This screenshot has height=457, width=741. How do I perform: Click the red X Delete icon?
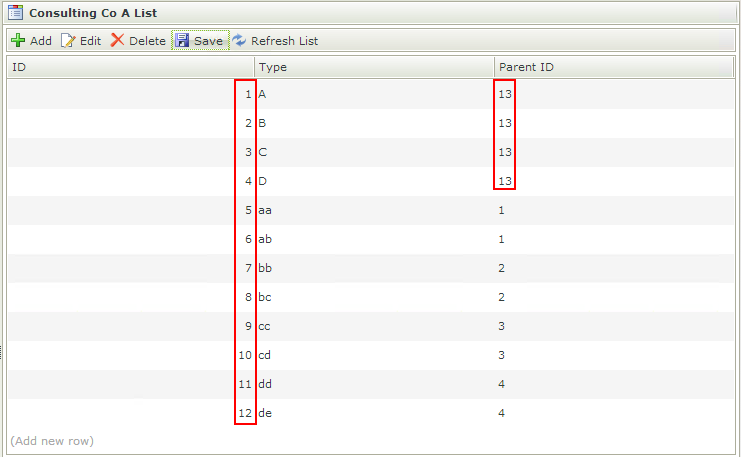click(x=117, y=40)
